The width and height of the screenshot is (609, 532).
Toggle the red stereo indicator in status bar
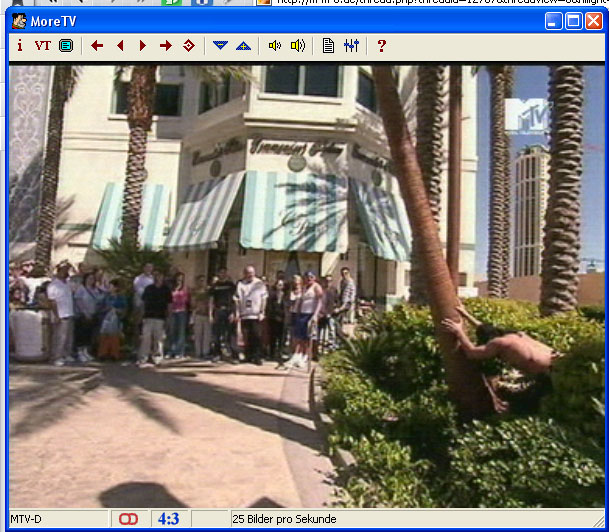click(x=129, y=519)
